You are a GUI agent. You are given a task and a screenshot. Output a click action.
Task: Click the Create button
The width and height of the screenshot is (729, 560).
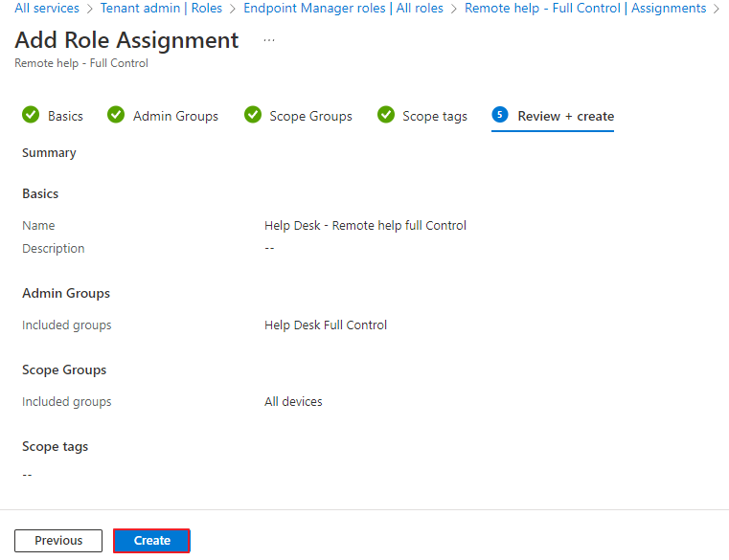coord(151,541)
